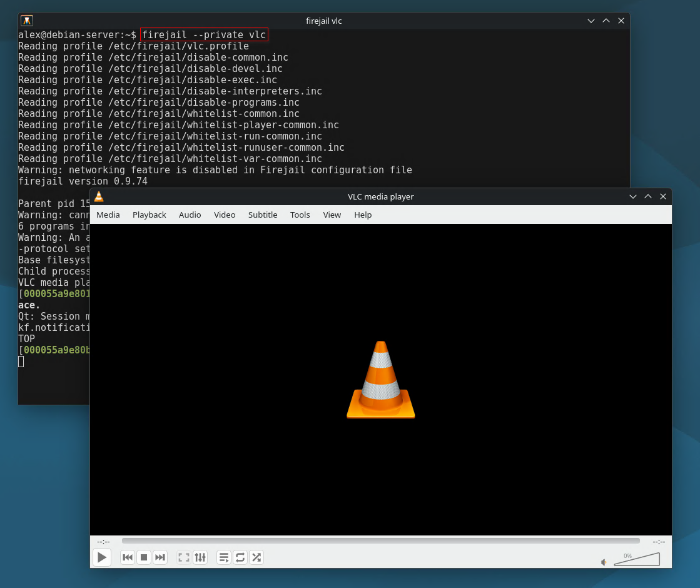Image resolution: width=700 pixels, height=588 pixels.
Task: Skip to previous media in VLC
Action: [x=128, y=557]
